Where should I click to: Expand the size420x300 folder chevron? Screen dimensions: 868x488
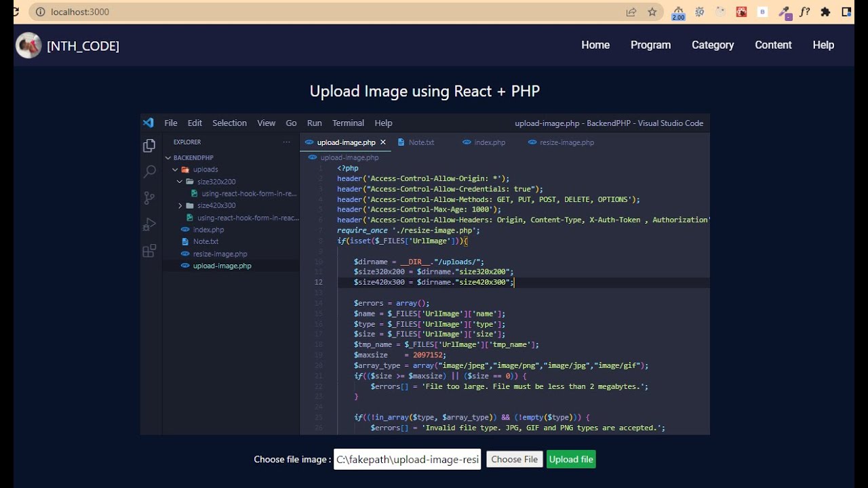[180, 205]
